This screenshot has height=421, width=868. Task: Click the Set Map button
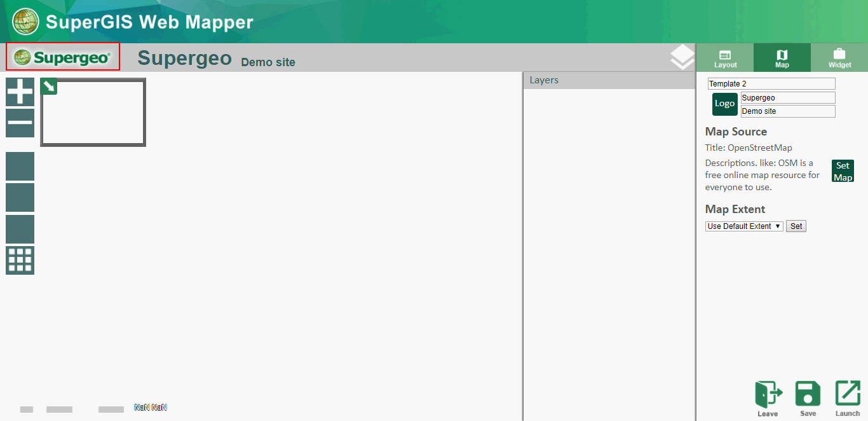843,171
